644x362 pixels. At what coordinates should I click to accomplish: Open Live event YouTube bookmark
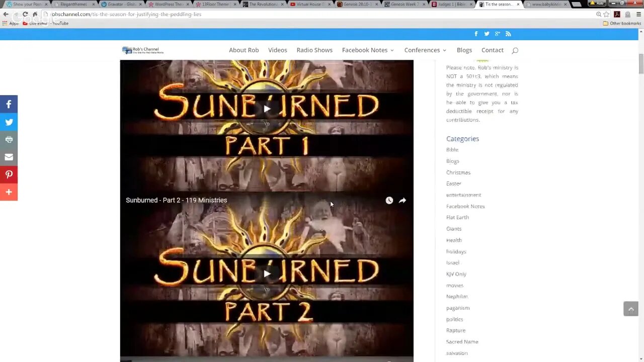click(46, 23)
